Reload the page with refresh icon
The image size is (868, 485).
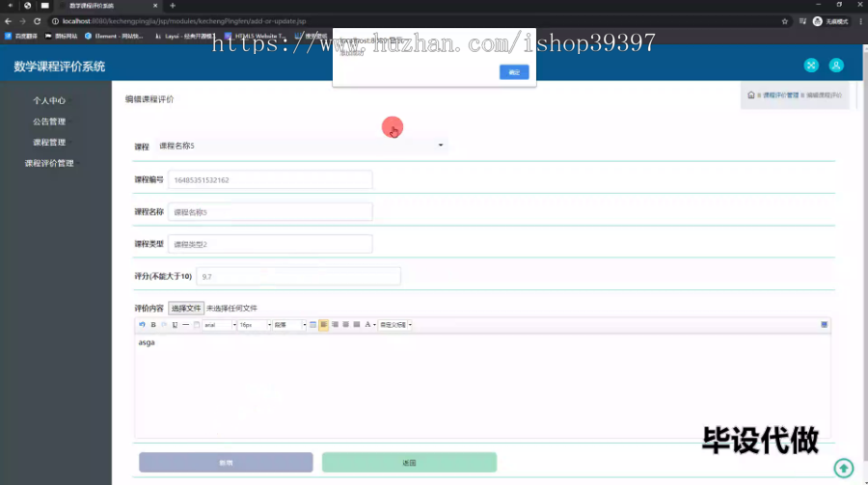37,21
